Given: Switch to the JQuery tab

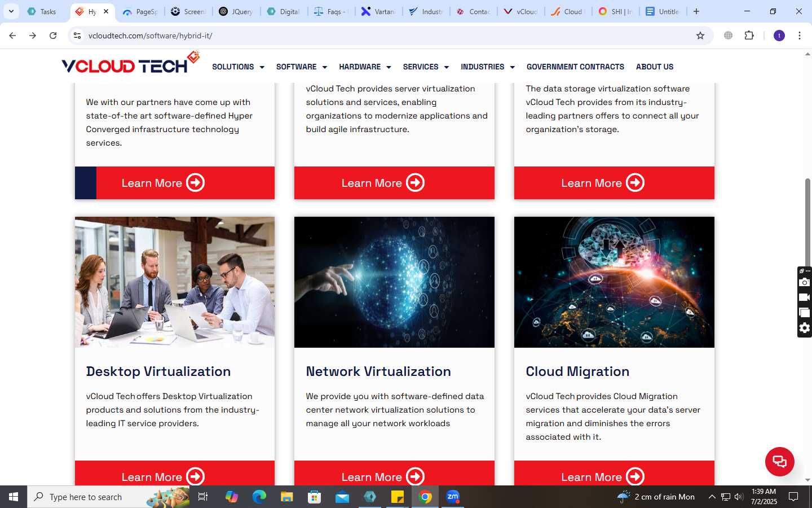Looking at the screenshot, I should coord(236,11).
